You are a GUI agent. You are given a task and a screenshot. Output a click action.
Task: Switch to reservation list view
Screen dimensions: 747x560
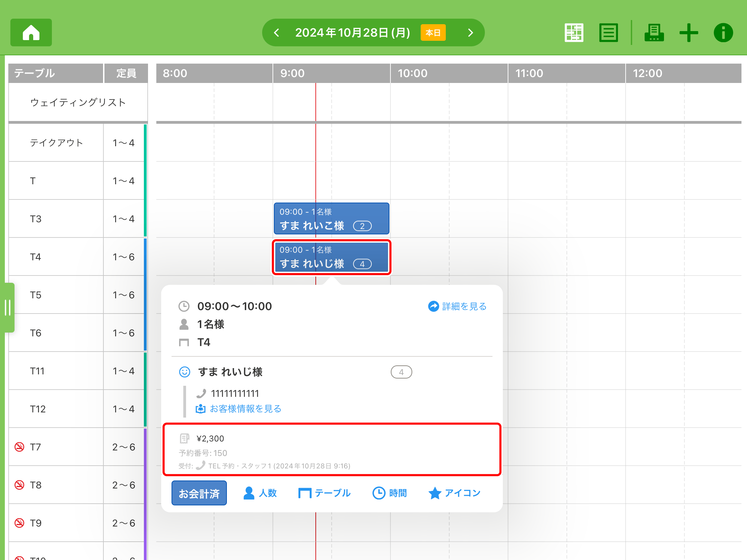pos(608,33)
